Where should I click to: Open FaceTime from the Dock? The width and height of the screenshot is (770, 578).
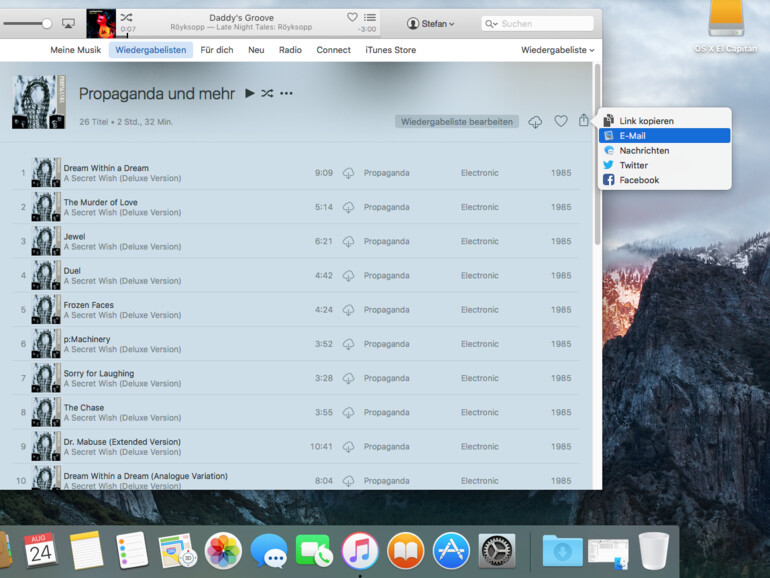(x=314, y=550)
